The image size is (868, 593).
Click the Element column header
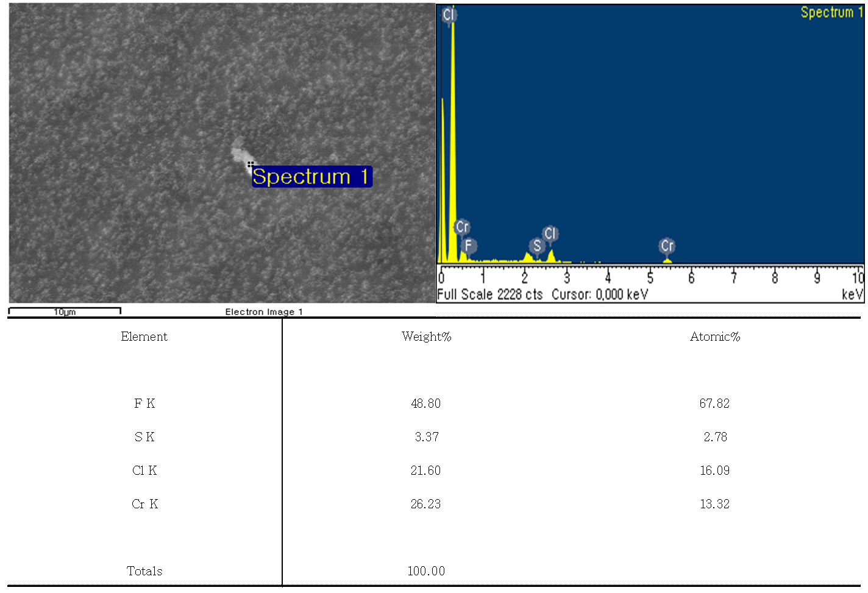[x=144, y=336]
